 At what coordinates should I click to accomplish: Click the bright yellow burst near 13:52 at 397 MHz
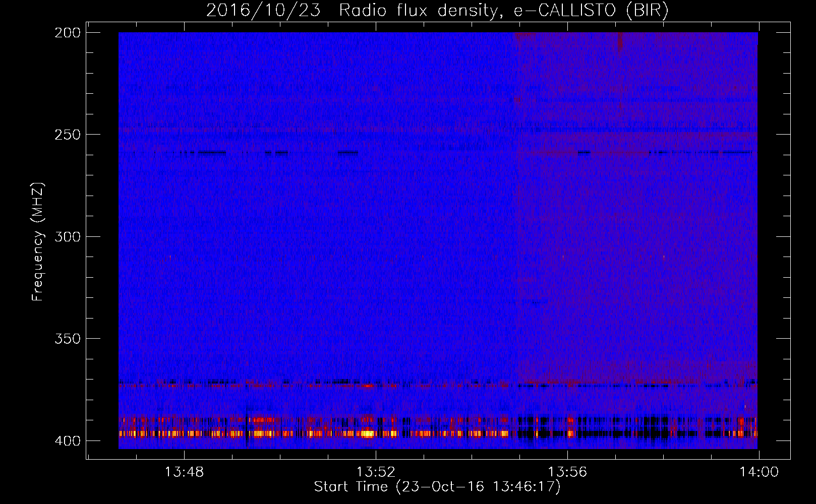pos(368,433)
